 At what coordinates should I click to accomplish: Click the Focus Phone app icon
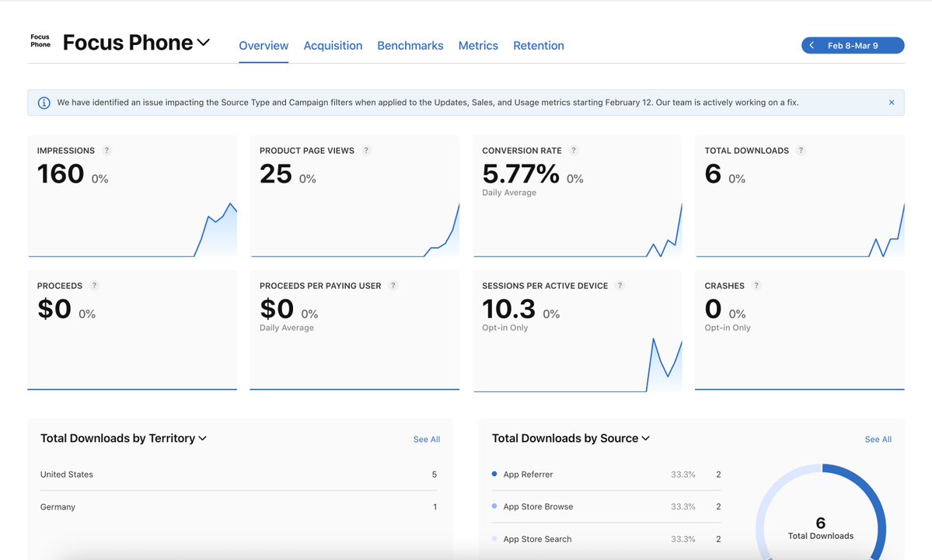[x=40, y=41]
